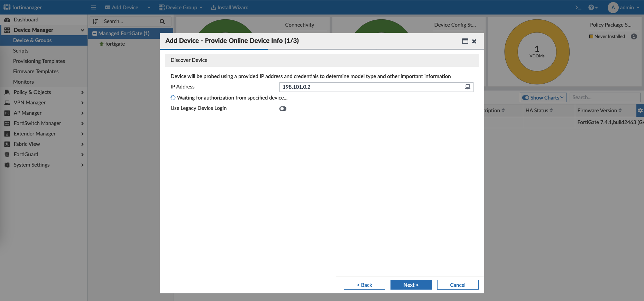Click the Never Installed legend color swatch
The height and width of the screenshot is (301, 644).
pyautogui.click(x=591, y=36)
